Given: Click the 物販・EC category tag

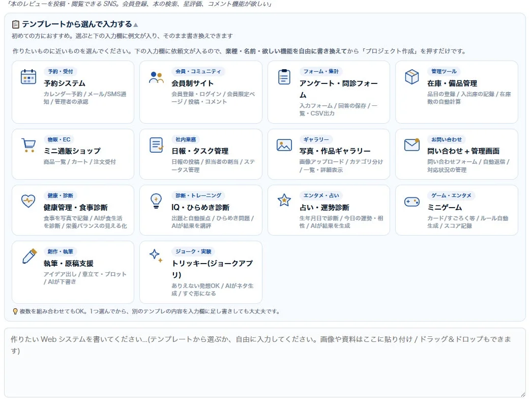Looking at the screenshot, I should click(x=59, y=139).
